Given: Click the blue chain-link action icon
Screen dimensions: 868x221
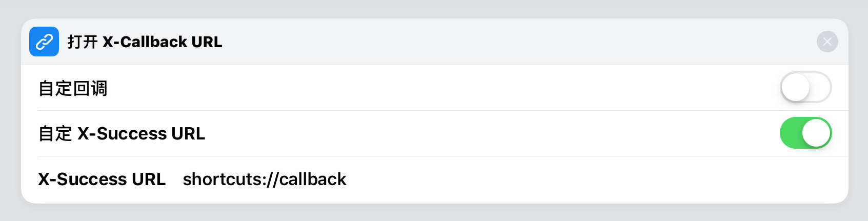Looking at the screenshot, I should 44,42.
